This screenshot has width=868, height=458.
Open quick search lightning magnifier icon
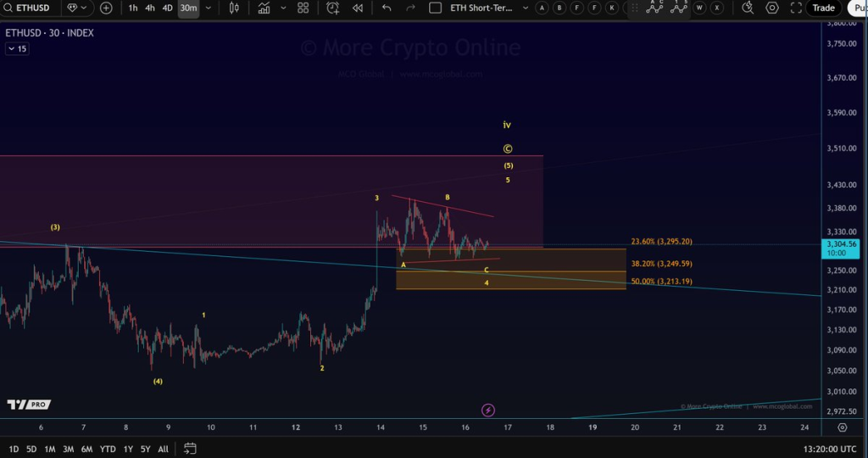748,8
